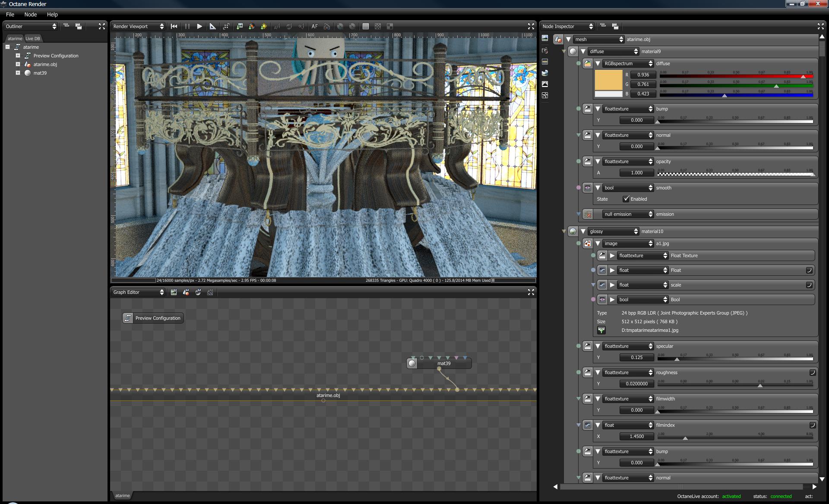Click the save render image icon
829x504 pixels.
tap(240, 26)
